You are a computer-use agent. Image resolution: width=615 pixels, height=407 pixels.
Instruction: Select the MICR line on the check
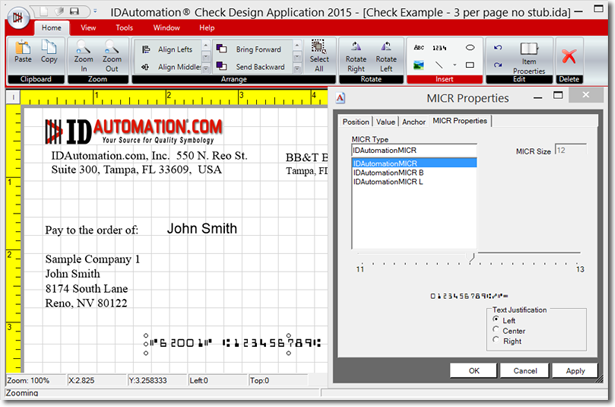[x=235, y=343]
